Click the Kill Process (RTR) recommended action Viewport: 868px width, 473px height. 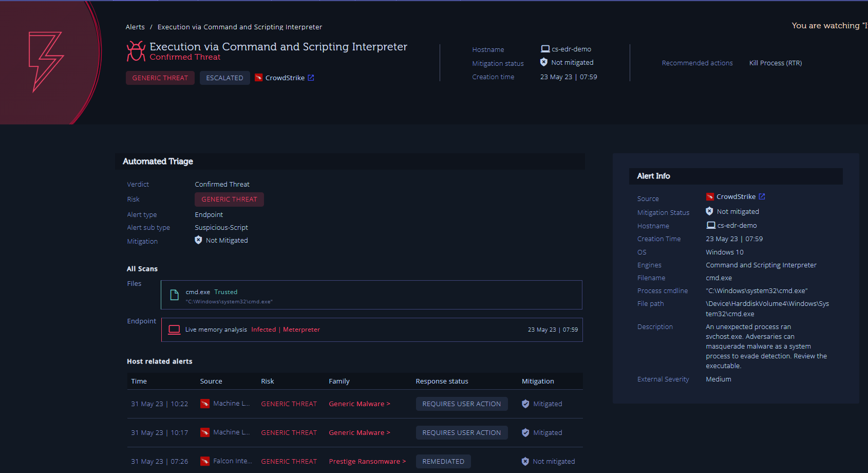775,63
